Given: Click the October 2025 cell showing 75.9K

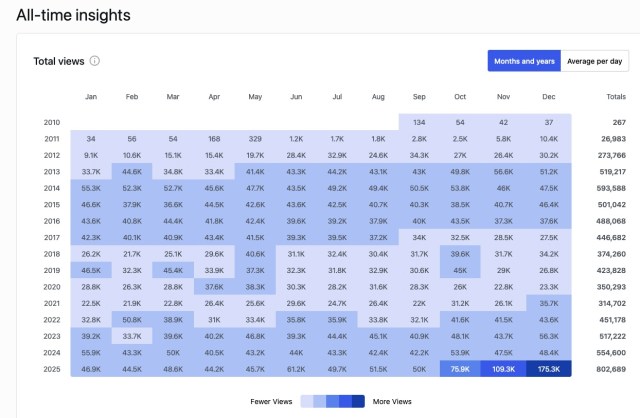Looking at the screenshot, I should pyautogui.click(x=460, y=369).
